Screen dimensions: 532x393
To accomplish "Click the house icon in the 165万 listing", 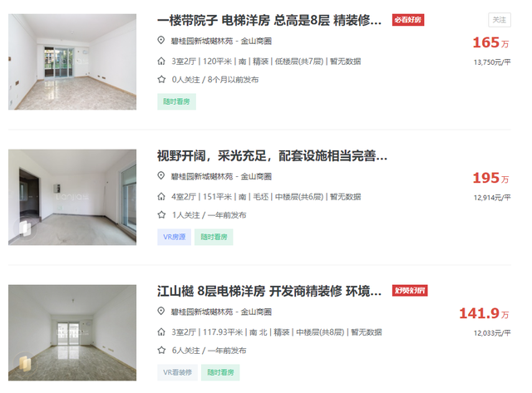I will (161, 61).
